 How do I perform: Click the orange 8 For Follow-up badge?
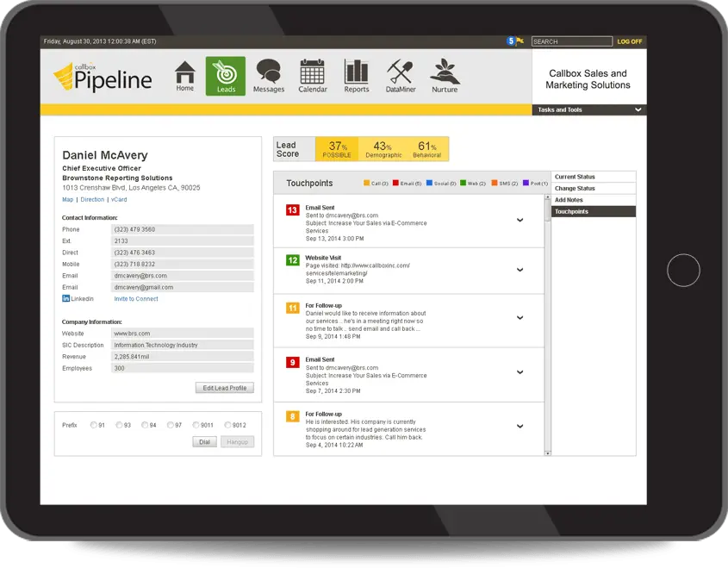click(293, 416)
